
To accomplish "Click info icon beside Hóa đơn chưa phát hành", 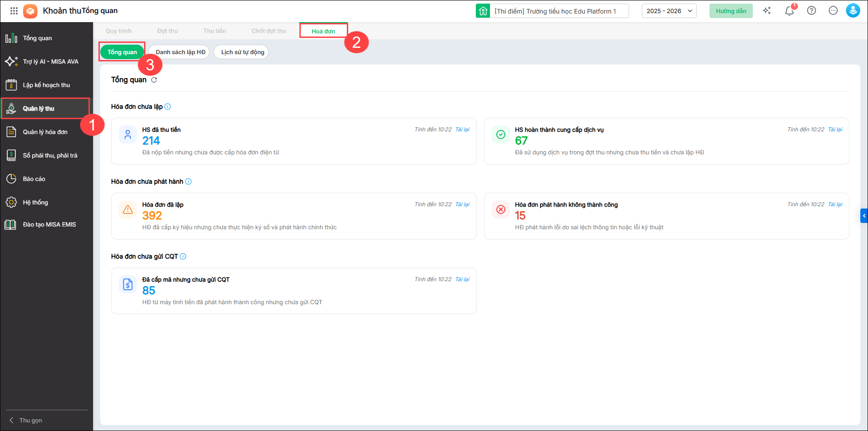I will [x=188, y=182].
